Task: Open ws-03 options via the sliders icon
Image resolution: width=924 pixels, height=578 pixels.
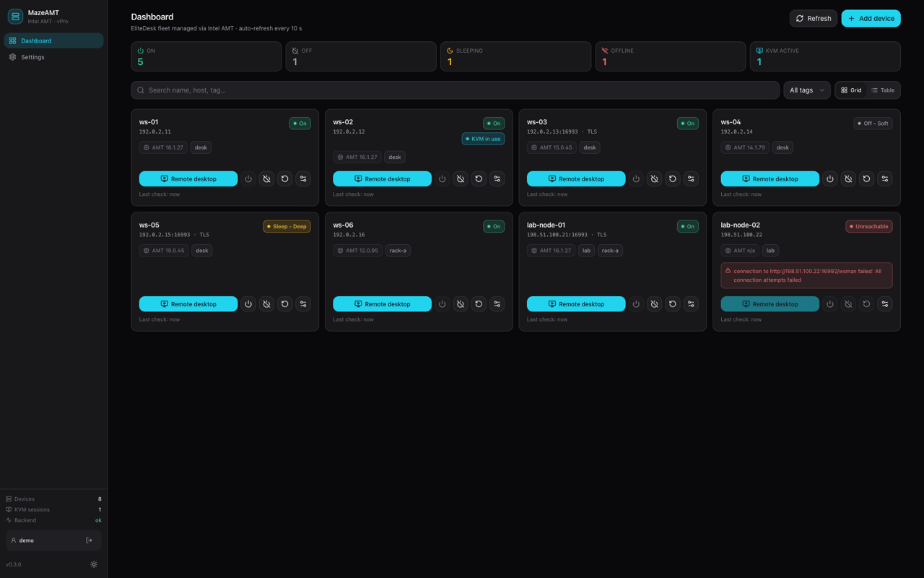Action: [691, 178]
